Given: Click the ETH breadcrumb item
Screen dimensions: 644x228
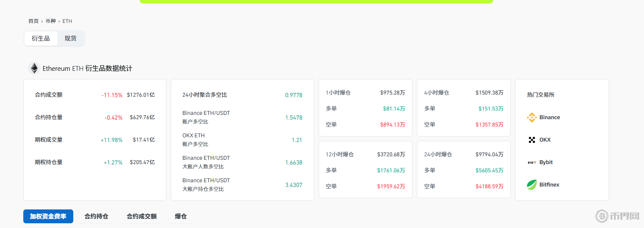Looking at the screenshot, I should click(x=67, y=21).
